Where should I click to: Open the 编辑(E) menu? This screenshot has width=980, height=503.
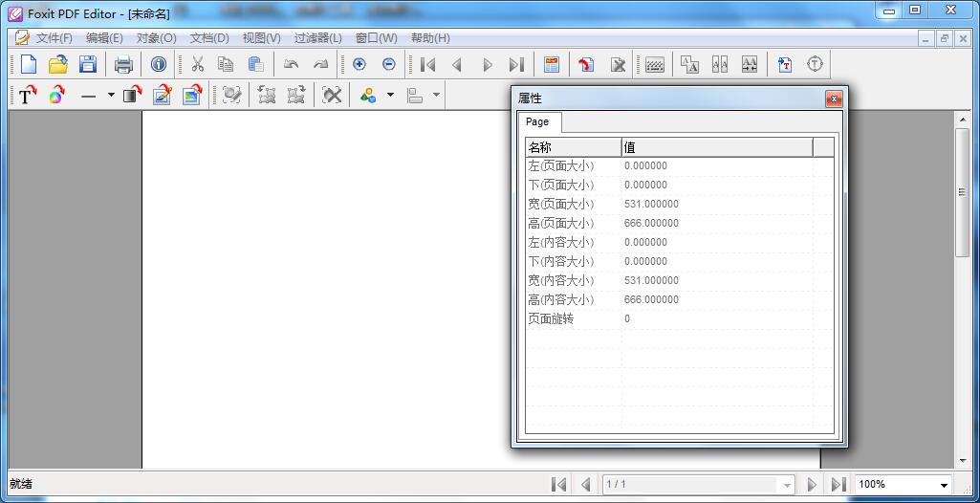[x=104, y=38]
